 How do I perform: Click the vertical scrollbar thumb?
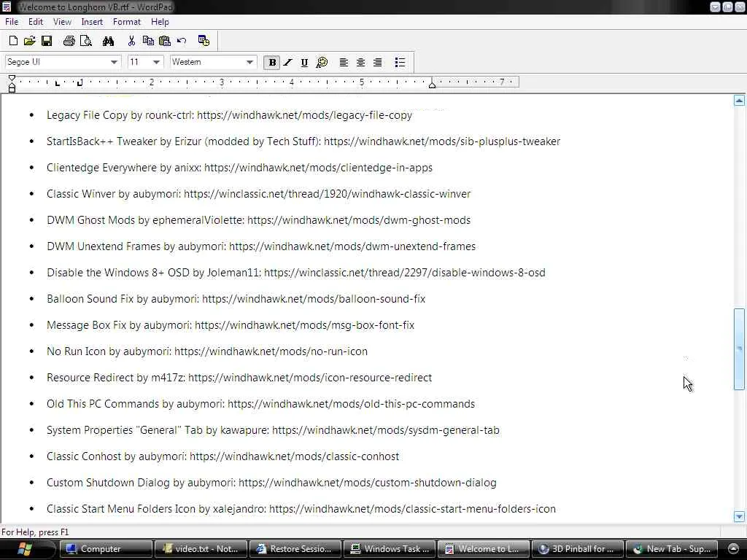(739, 349)
